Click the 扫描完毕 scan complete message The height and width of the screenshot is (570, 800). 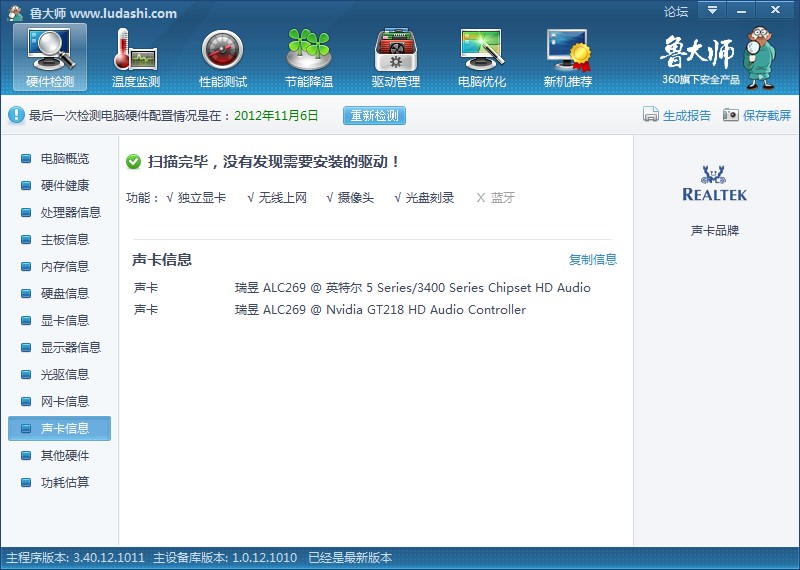(x=273, y=162)
